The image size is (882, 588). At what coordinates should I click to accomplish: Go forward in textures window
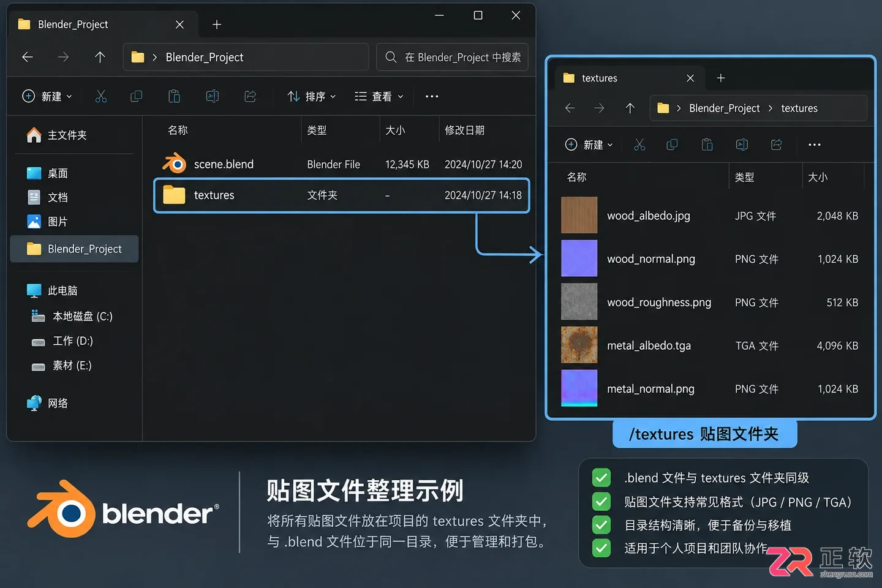(x=599, y=108)
